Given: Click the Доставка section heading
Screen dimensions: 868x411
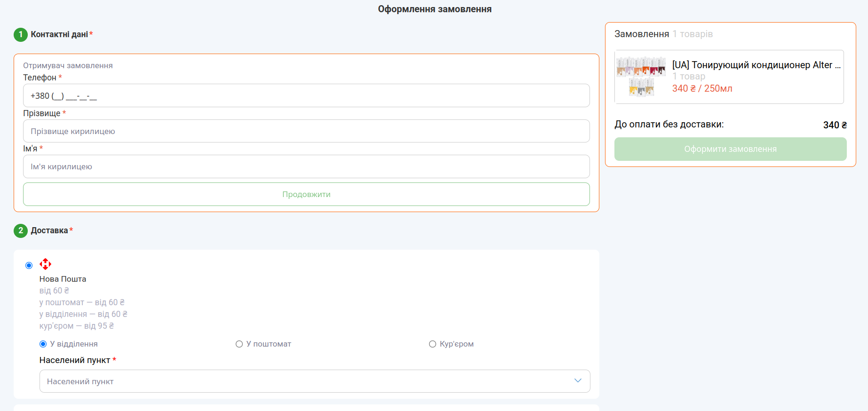Looking at the screenshot, I should [49, 230].
